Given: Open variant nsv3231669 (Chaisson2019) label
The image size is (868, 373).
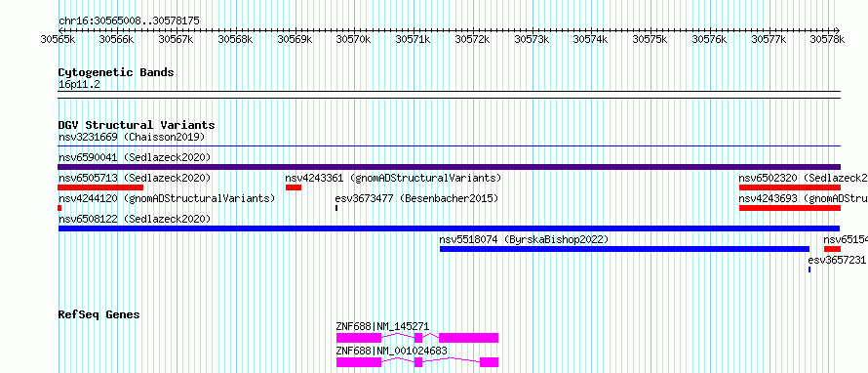Looking at the screenshot, I should tap(132, 137).
